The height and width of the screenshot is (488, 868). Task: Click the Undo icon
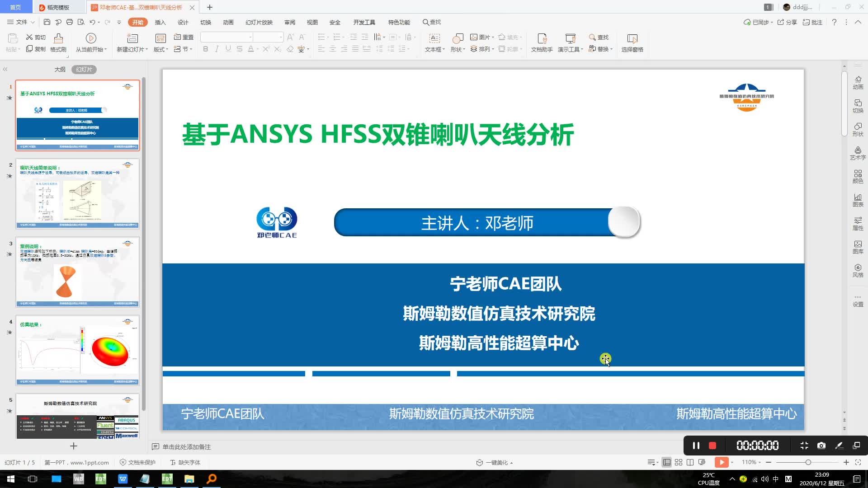[x=92, y=22]
